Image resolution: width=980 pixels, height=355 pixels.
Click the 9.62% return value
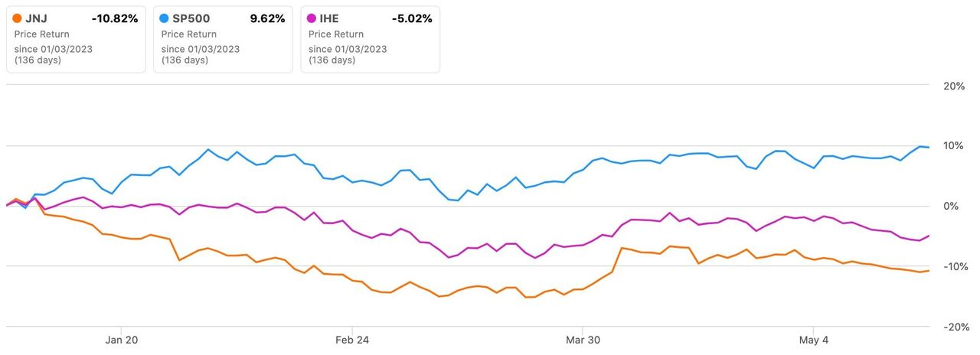[267, 18]
